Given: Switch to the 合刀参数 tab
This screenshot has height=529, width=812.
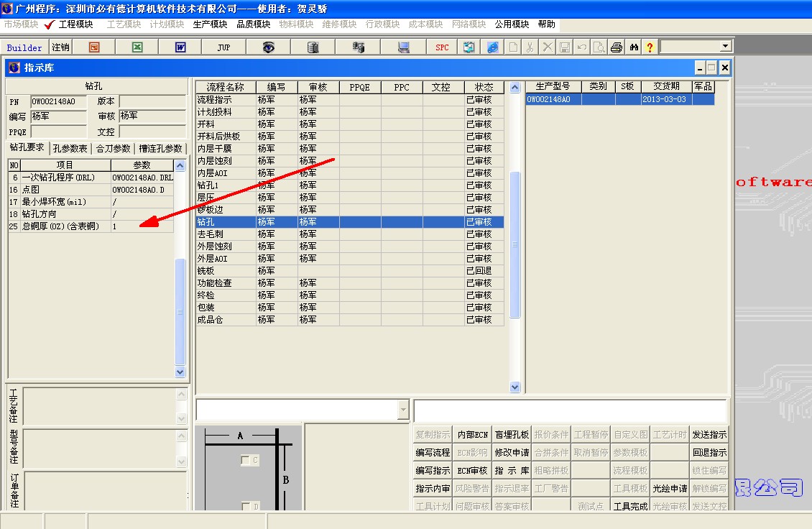Looking at the screenshot, I should pos(113,148).
